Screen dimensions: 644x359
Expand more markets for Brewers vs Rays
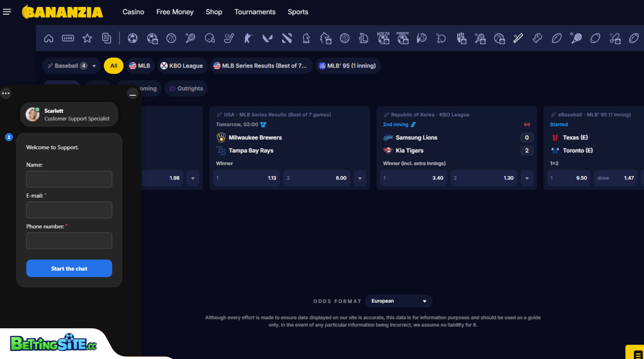click(x=360, y=178)
